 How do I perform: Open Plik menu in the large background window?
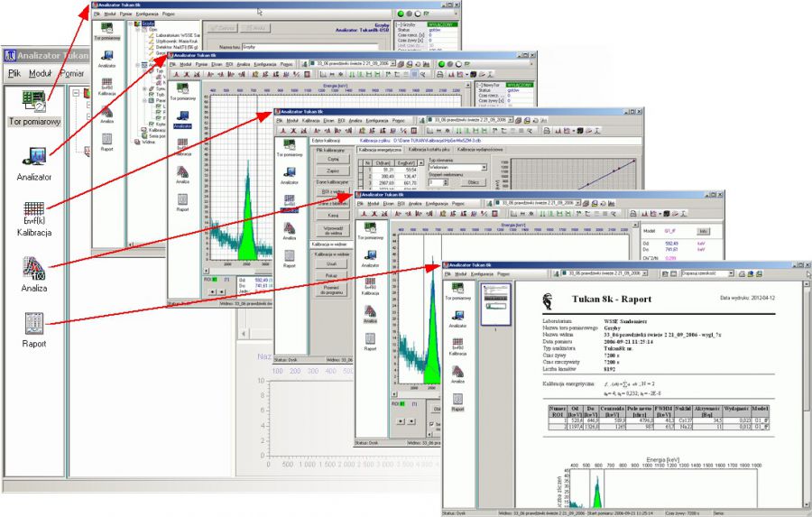tap(14, 74)
